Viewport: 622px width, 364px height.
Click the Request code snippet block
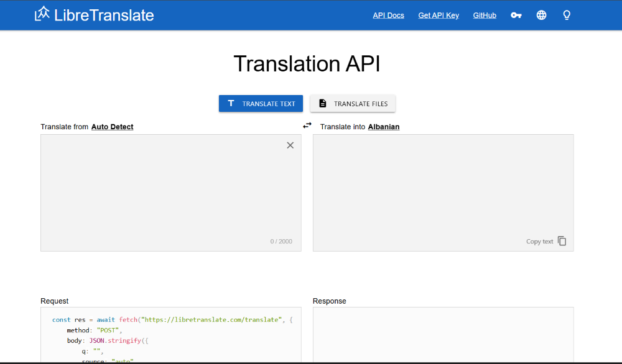click(x=171, y=335)
